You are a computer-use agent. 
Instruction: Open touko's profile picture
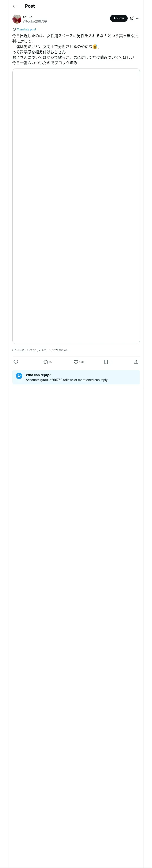[17, 19]
